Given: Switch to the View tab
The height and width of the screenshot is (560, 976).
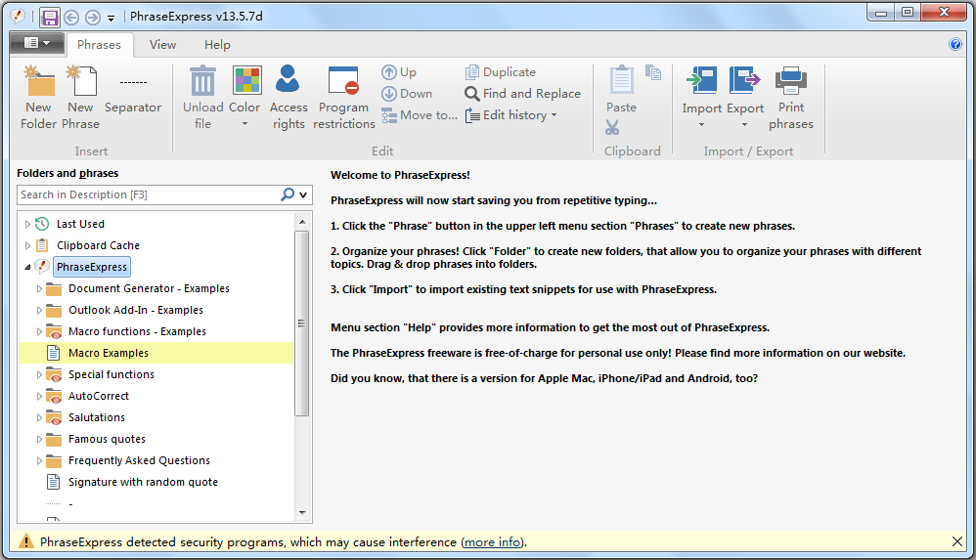Looking at the screenshot, I should tap(162, 45).
